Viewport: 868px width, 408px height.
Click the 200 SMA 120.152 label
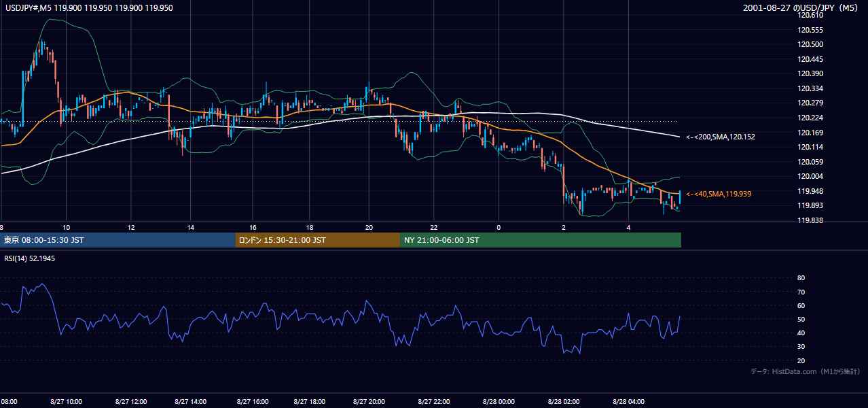click(721, 137)
